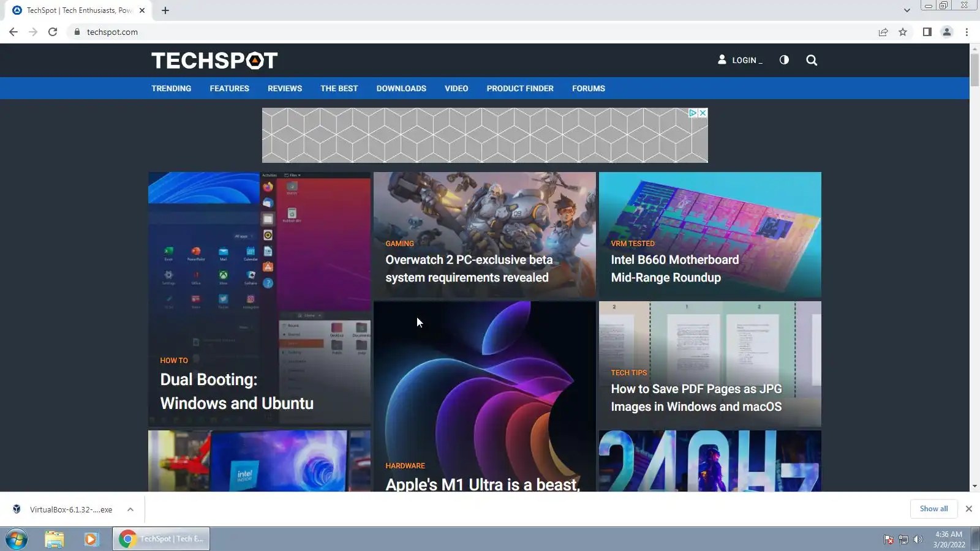This screenshot has height=551, width=980.
Task: Click the VRM TESTED category label
Action: tap(633, 243)
